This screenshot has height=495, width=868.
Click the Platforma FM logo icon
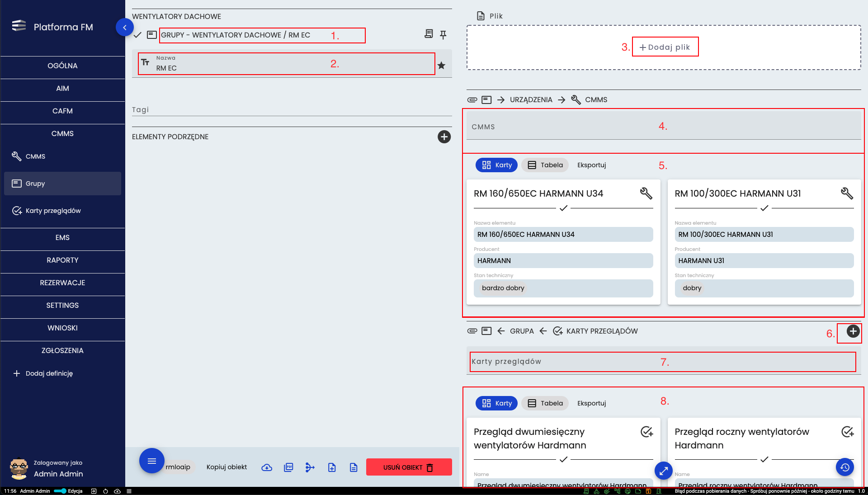pos(19,26)
